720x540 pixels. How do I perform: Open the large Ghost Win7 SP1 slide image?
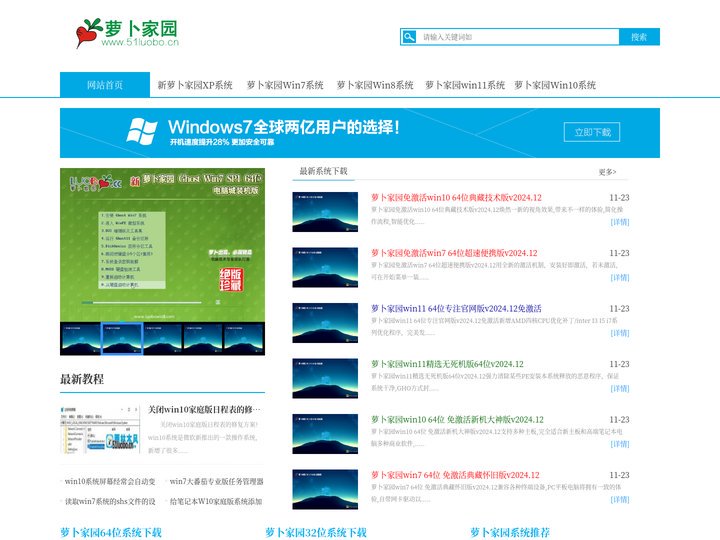(x=163, y=245)
